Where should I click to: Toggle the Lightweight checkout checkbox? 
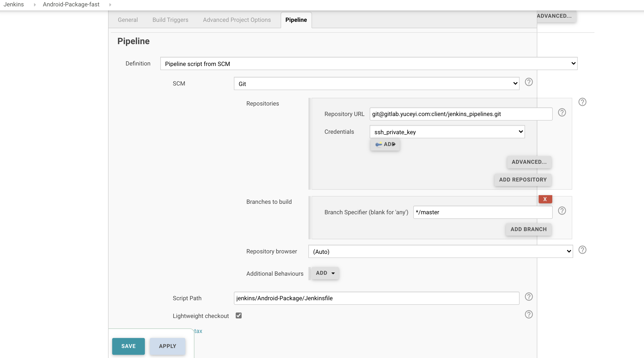point(238,315)
